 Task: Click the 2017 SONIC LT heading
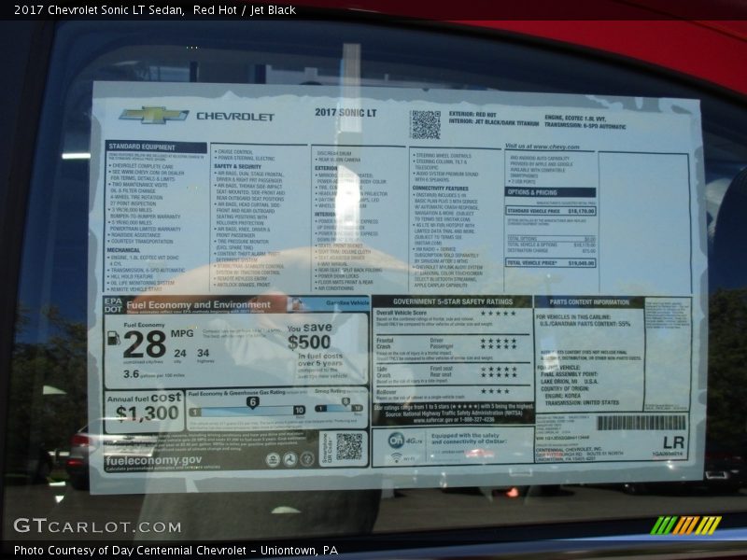coord(345,113)
